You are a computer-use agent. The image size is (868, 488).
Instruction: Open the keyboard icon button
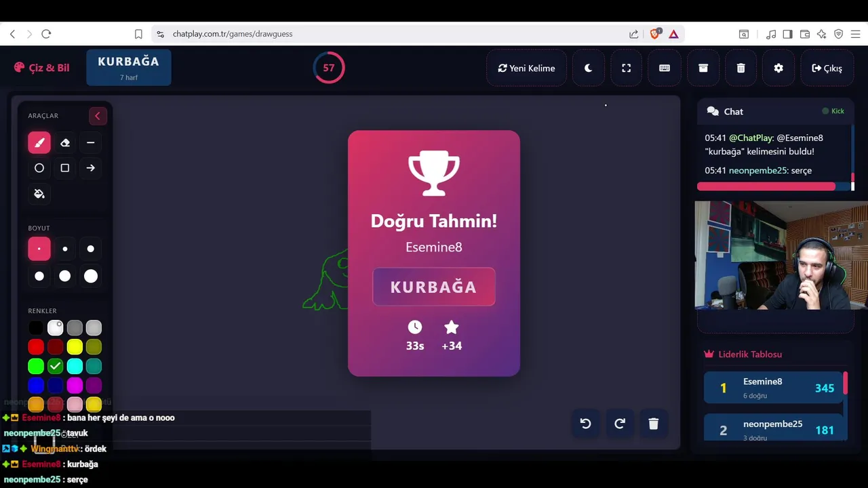coord(665,68)
